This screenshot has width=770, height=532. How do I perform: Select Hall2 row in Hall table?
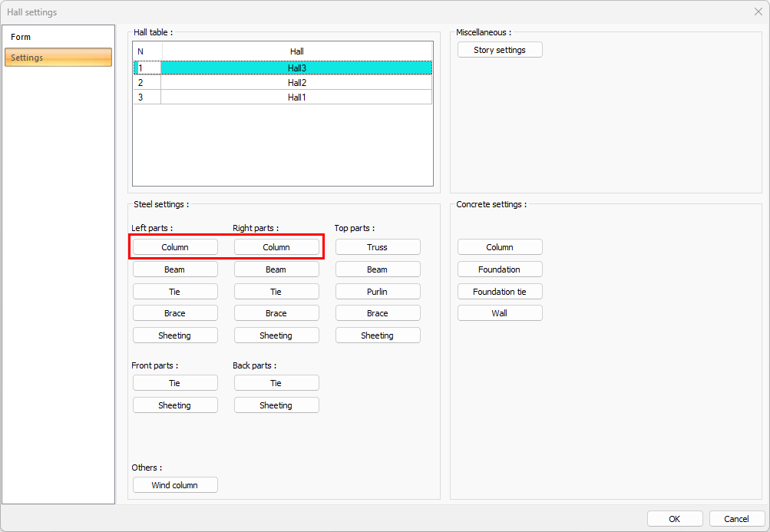(296, 83)
